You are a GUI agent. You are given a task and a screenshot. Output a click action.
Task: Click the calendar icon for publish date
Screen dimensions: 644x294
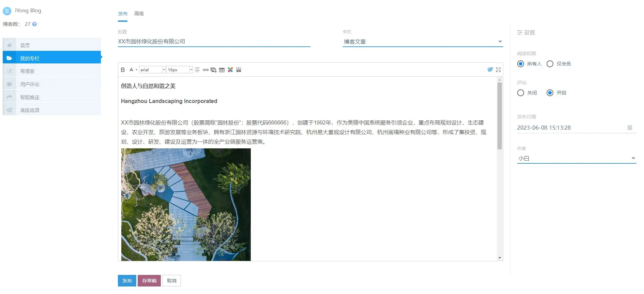[630, 128]
